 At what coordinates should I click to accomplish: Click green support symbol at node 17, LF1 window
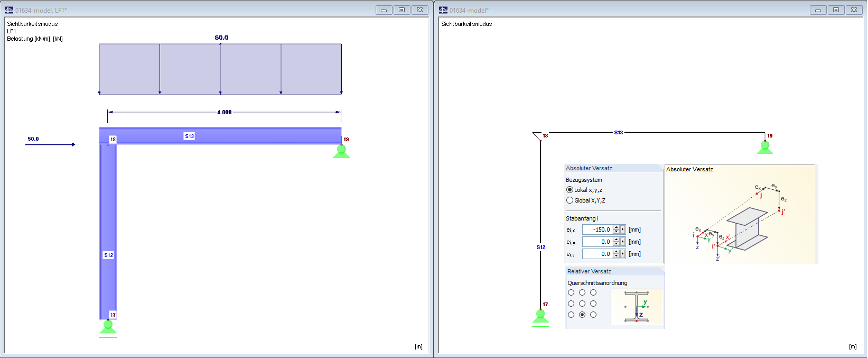[x=108, y=327]
